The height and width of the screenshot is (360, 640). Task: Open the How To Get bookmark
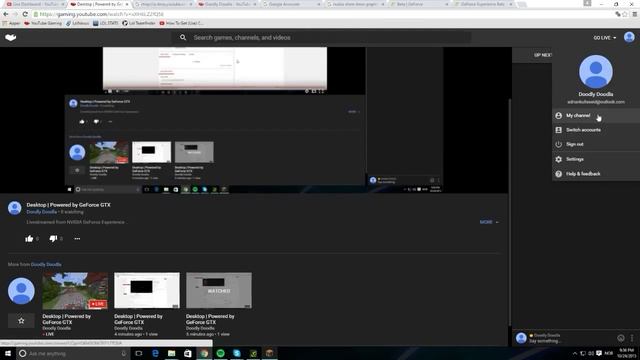[181, 23]
